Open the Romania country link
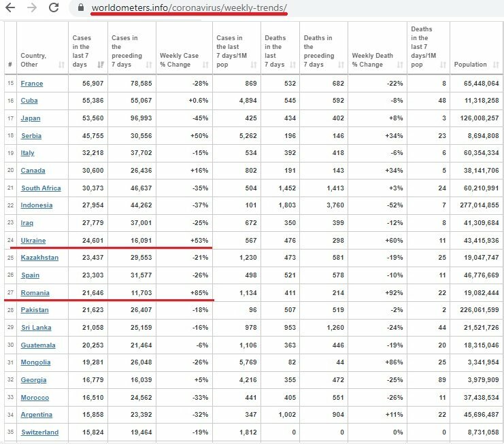Image resolution: width=504 pixels, height=444 pixels. coord(35,293)
